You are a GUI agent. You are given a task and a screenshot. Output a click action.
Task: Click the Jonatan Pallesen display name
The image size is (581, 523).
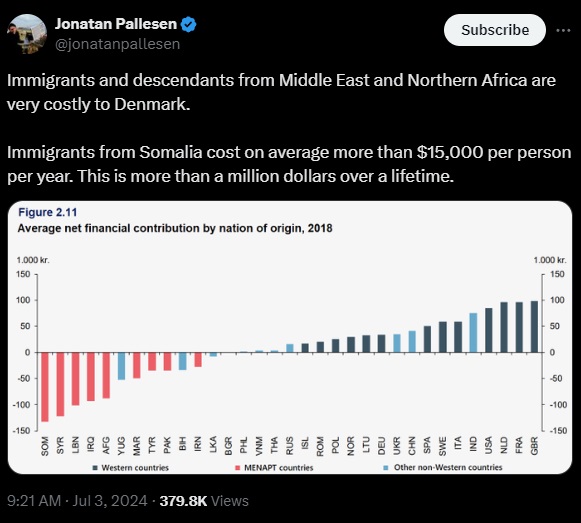pos(116,24)
